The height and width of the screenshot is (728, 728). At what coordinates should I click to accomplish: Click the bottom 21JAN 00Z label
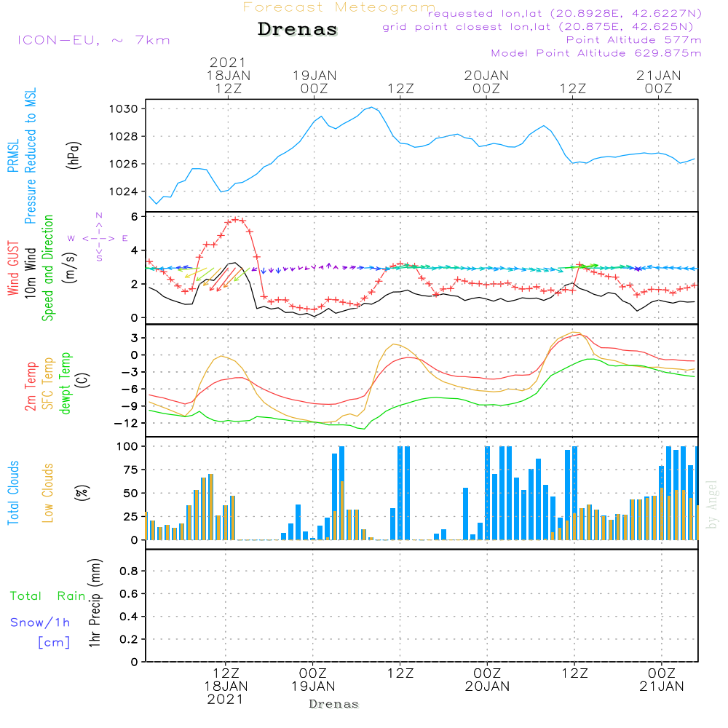(661, 680)
